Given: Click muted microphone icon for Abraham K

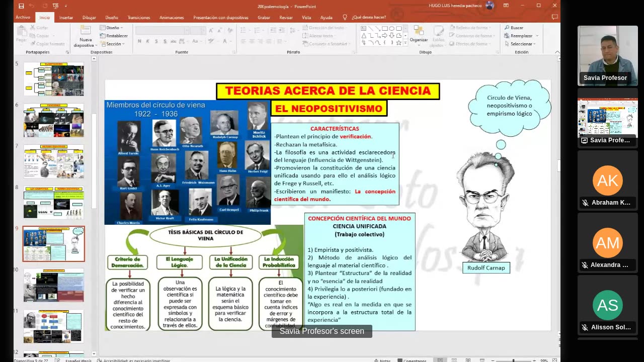Looking at the screenshot, I should pos(585,203).
